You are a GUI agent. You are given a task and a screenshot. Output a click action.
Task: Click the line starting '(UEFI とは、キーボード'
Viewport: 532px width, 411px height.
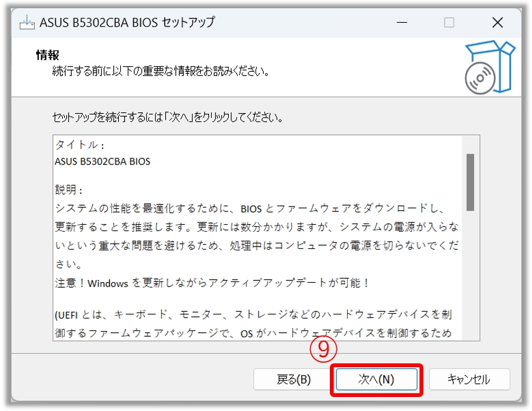tap(254, 314)
